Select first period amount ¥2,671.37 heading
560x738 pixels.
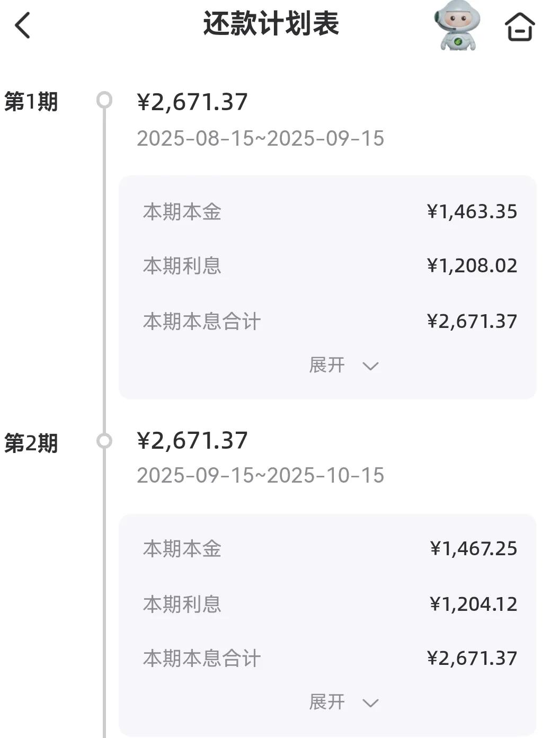pos(192,102)
